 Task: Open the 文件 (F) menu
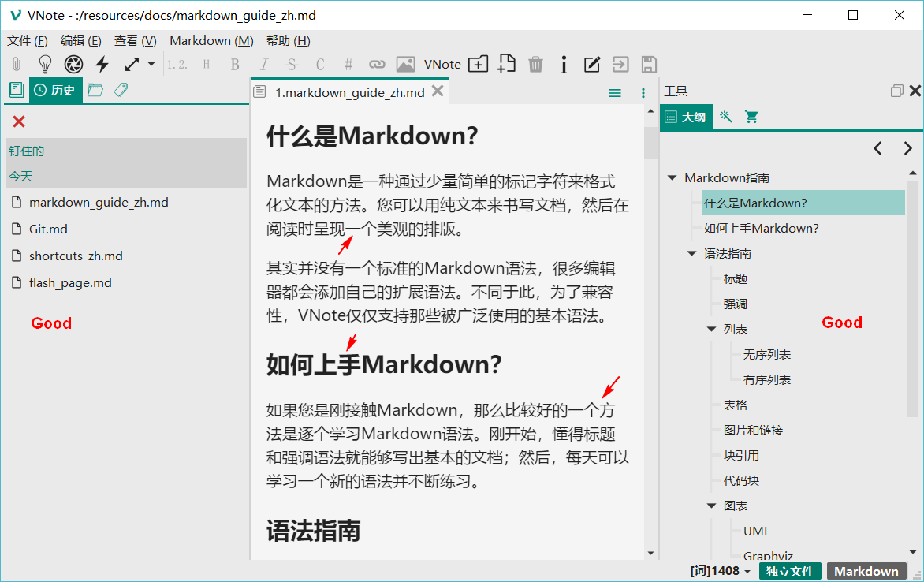27,41
